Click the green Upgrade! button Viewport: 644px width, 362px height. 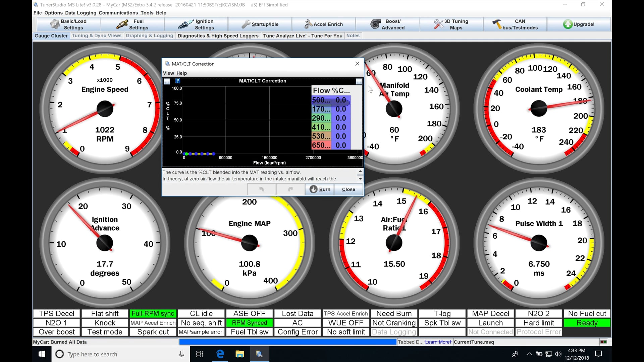click(579, 24)
